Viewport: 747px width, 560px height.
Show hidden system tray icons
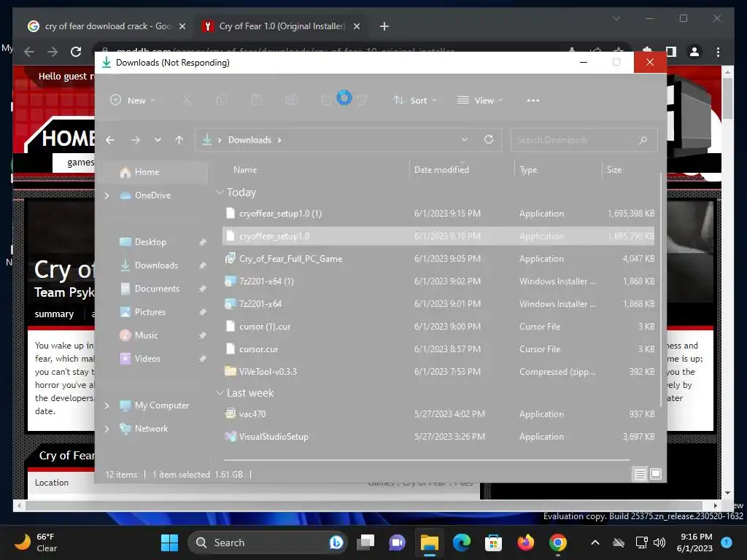[x=595, y=542]
